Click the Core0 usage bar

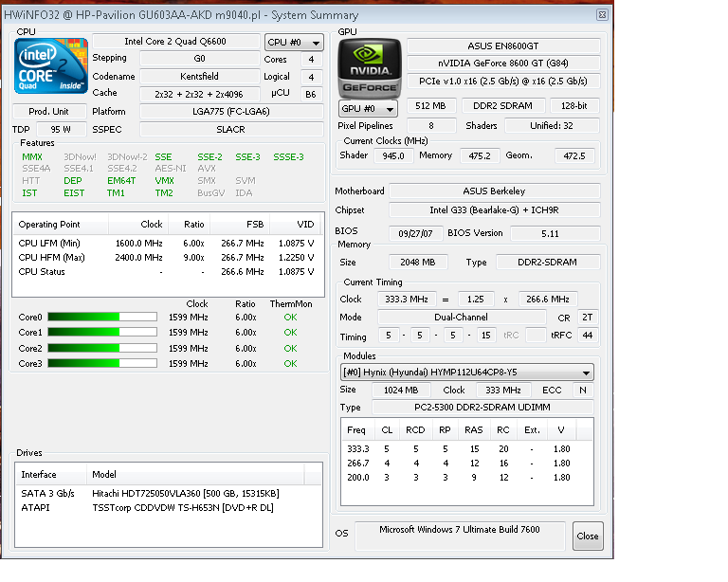click(102, 317)
